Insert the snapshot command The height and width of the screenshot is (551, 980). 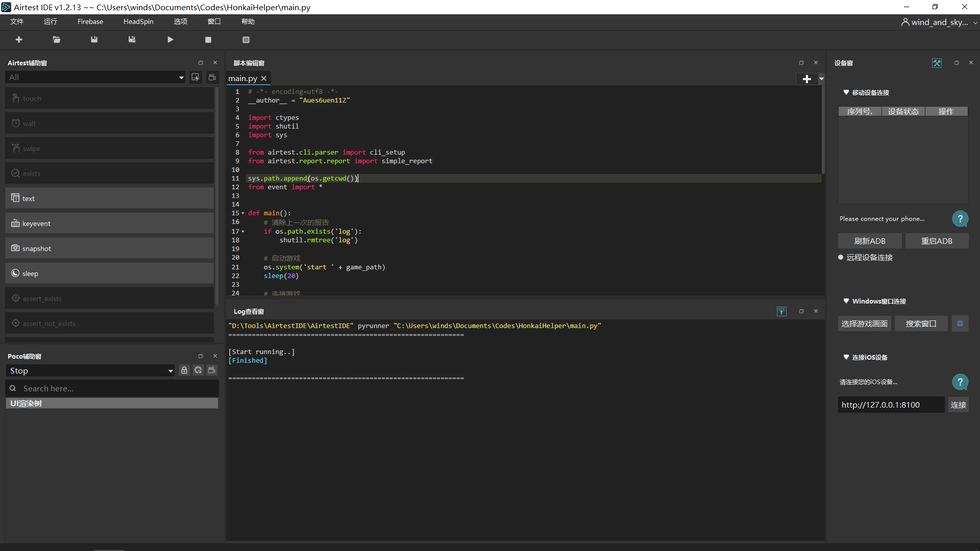[x=109, y=248]
